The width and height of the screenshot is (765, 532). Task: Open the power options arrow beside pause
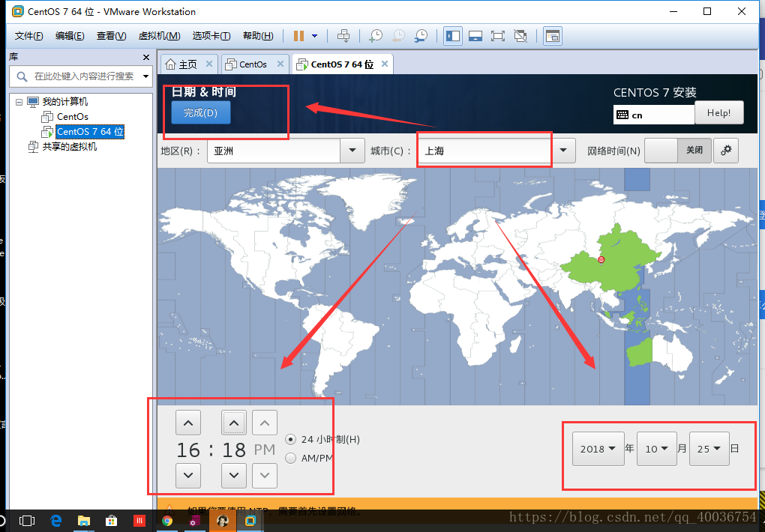point(315,36)
